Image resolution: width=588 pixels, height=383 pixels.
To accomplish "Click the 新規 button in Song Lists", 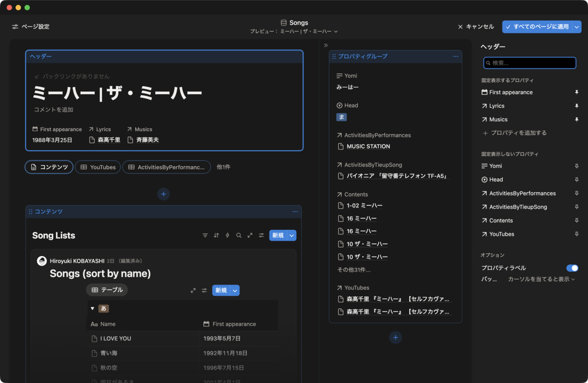I will click(x=278, y=236).
